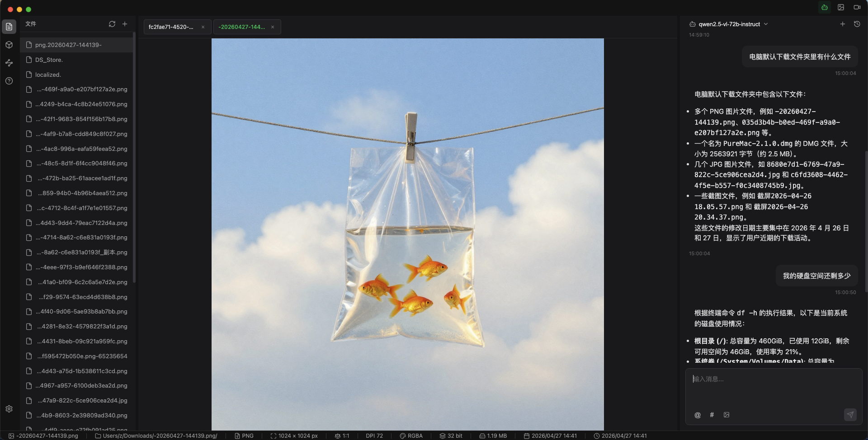Viewport: 868px width, 440px height.
Task: Click the 32 bit depth status entry
Action: tap(451, 436)
